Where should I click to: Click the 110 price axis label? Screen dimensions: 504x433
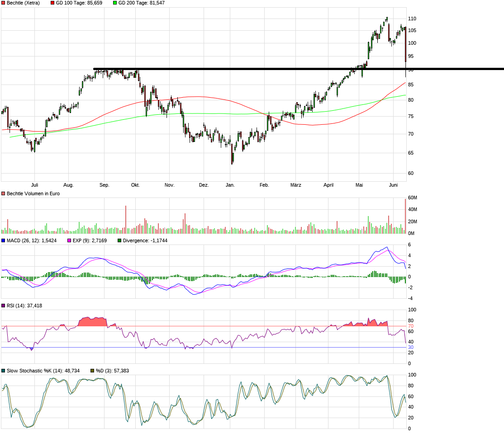tap(412, 19)
